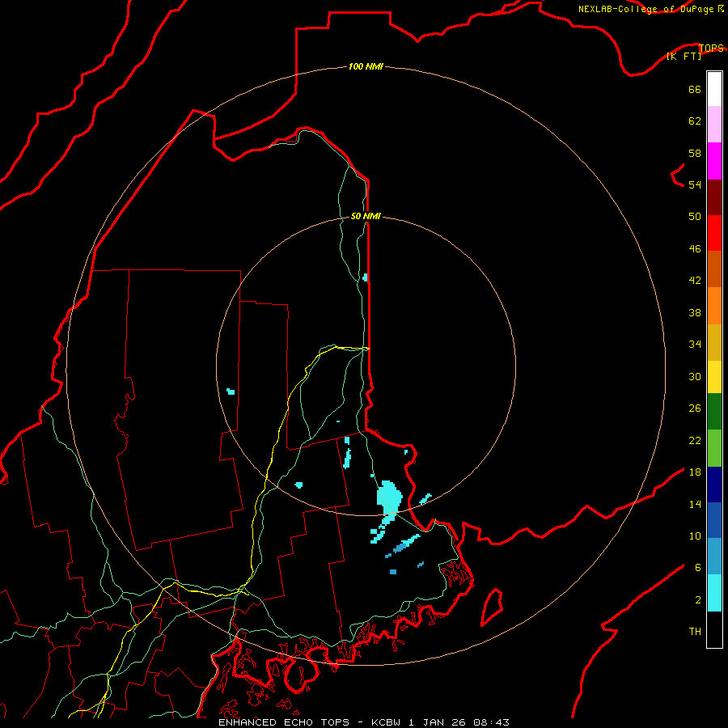
Task: Click the 'TOPS' legend title
Action: click(711, 48)
